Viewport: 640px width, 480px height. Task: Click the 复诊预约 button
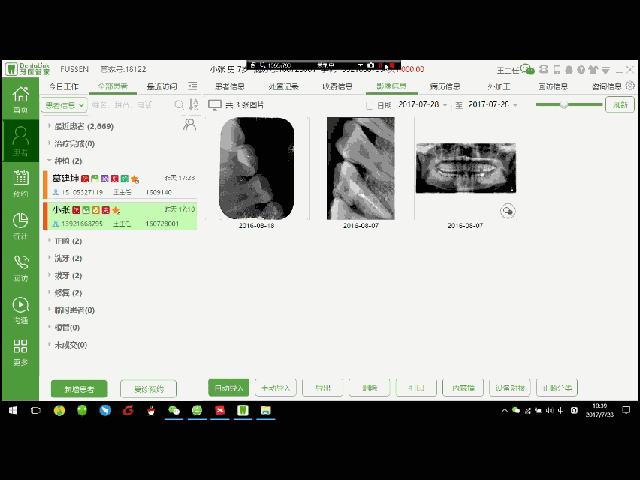pos(149,389)
